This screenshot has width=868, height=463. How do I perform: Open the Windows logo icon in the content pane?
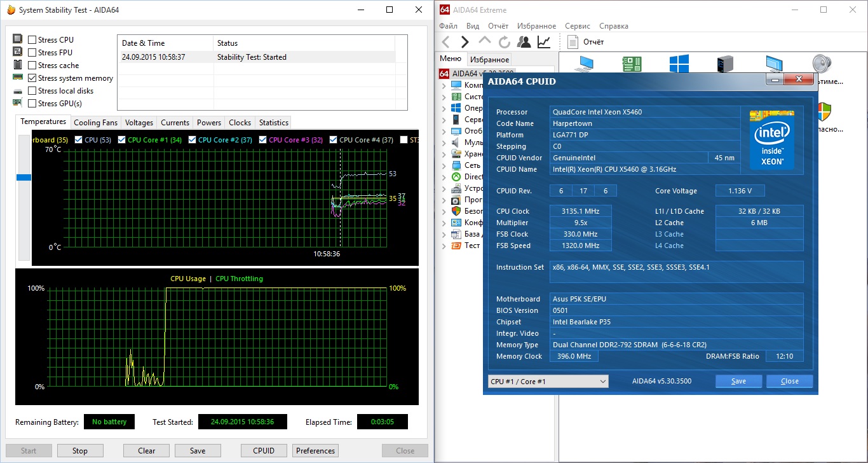(679, 64)
